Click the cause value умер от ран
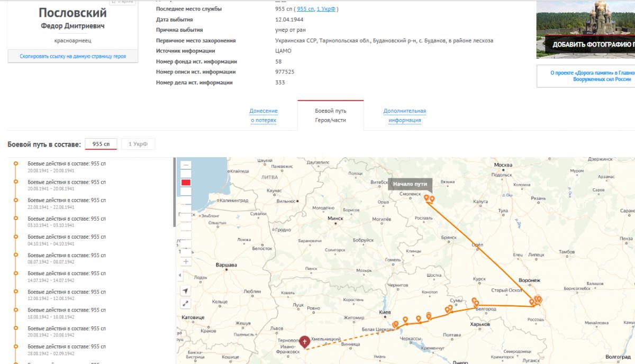The image size is (635, 364). 290,30
